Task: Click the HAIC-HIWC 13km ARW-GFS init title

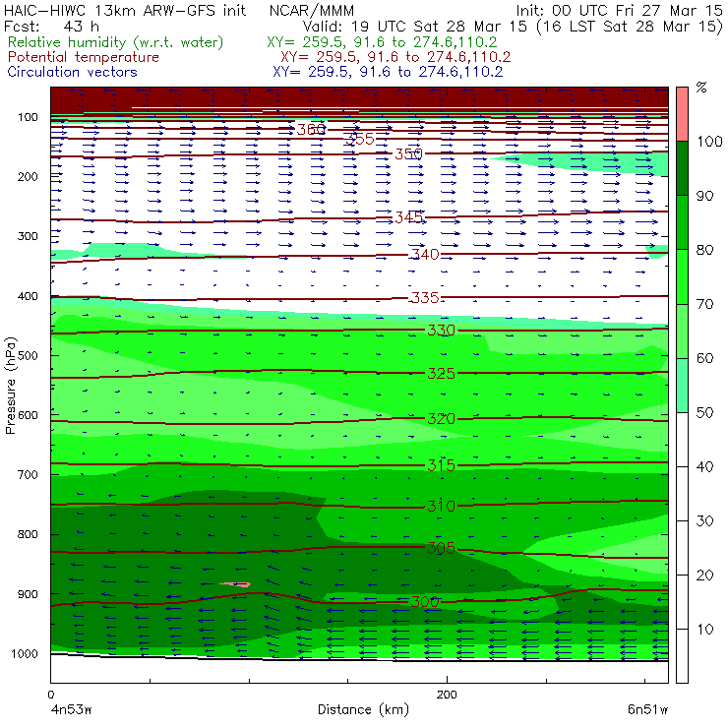Action: tap(125, 11)
